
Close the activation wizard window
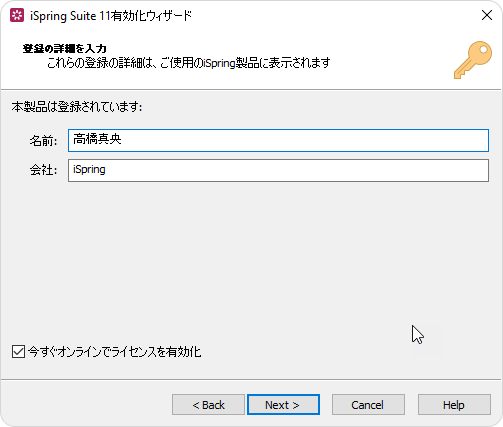[487, 15]
